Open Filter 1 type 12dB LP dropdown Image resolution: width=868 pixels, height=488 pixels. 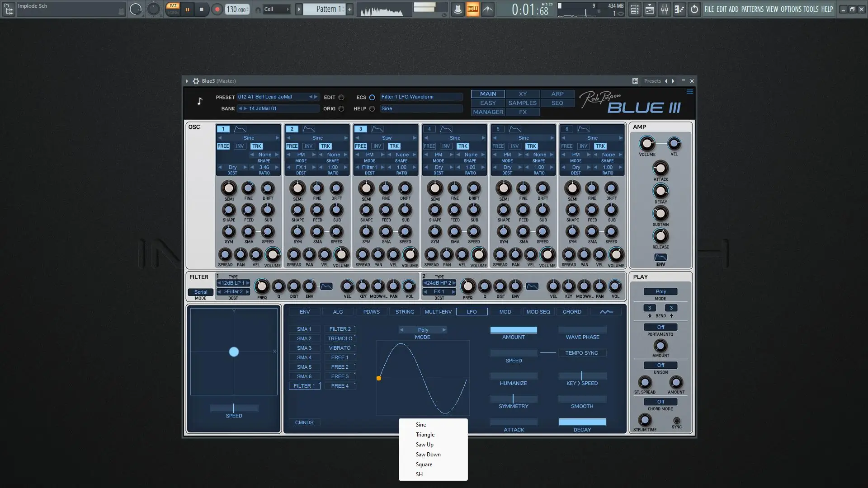(233, 283)
